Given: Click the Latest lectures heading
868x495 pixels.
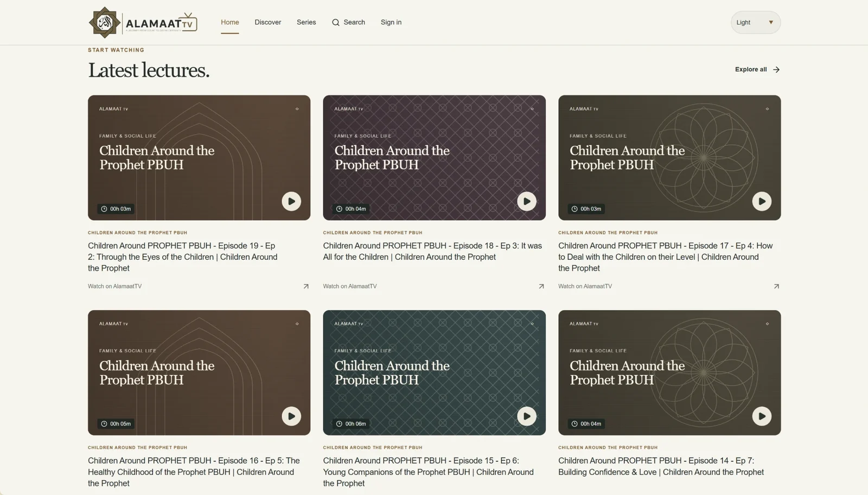Looking at the screenshot, I should point(149,70).
